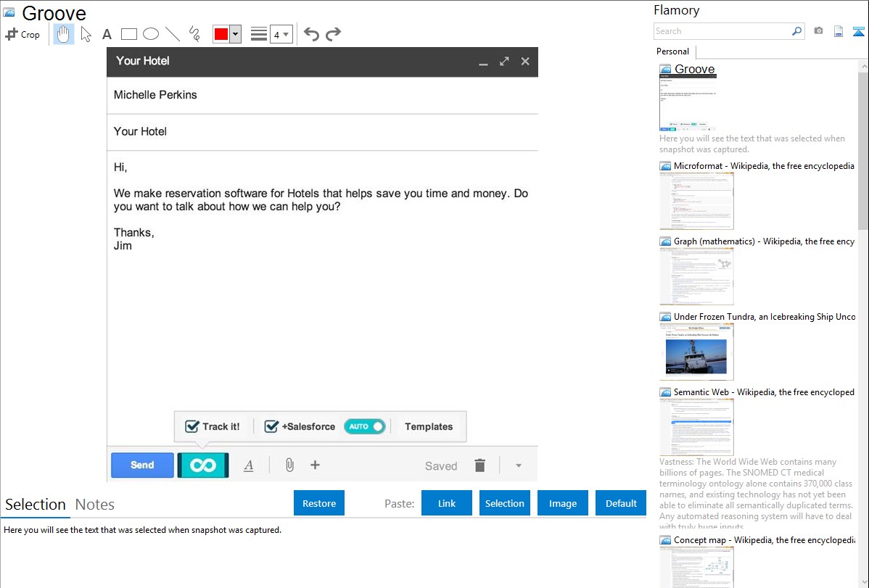The height and width of the screenshot is (588, 869).
Task: Select the rectangle shape tool
Action: 128,34
